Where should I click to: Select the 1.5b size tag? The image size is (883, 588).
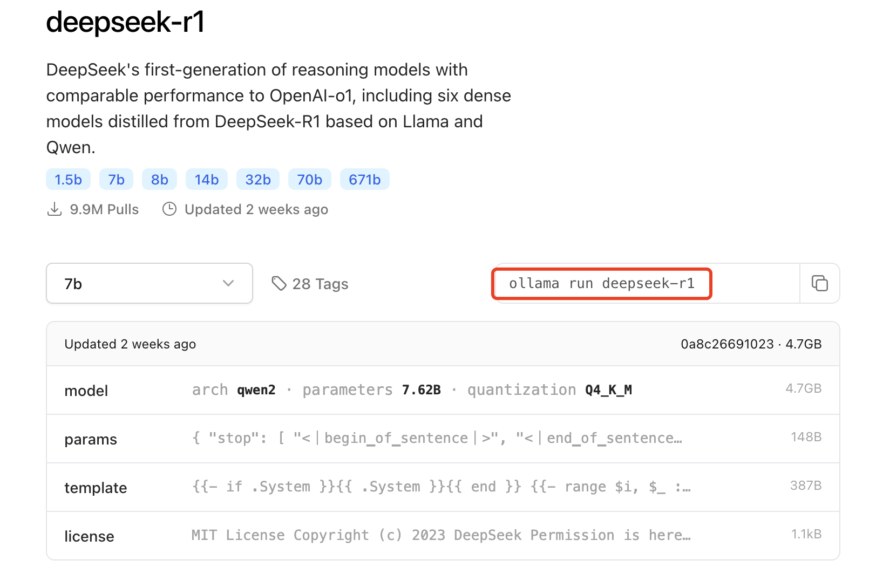pyautogui.click(x=68, y=180)
